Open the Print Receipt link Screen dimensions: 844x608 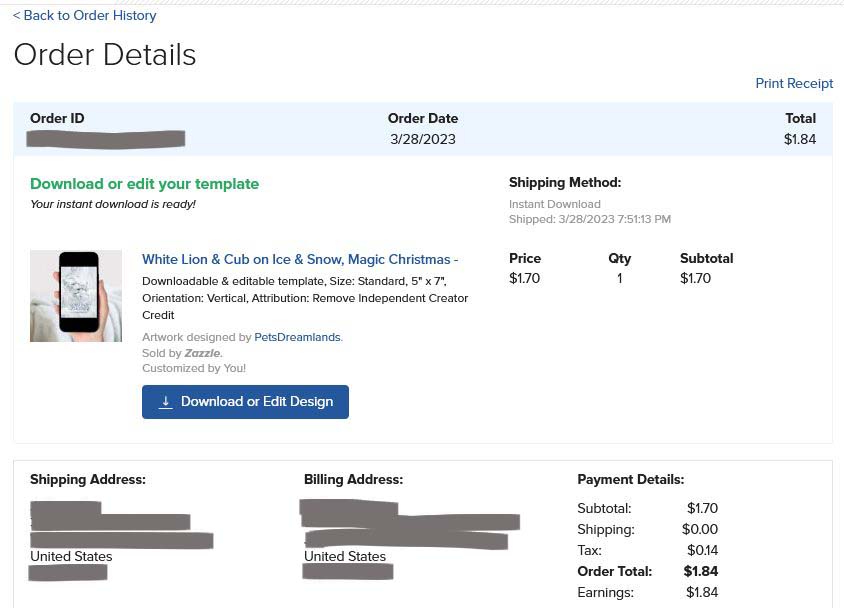click(x=794, y=83)
